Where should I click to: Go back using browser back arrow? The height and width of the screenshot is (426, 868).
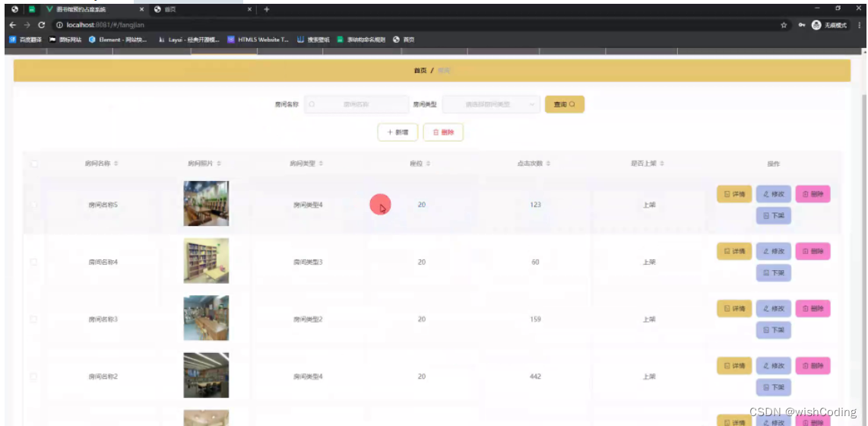click(x=13, y=25)
